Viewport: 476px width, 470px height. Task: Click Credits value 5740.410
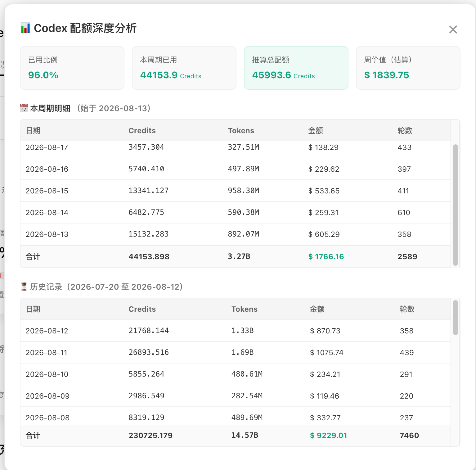[146, 169]
